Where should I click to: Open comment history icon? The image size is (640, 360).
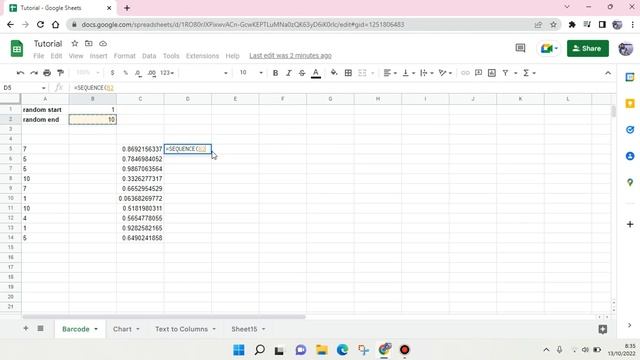click(x=520, y=48)
